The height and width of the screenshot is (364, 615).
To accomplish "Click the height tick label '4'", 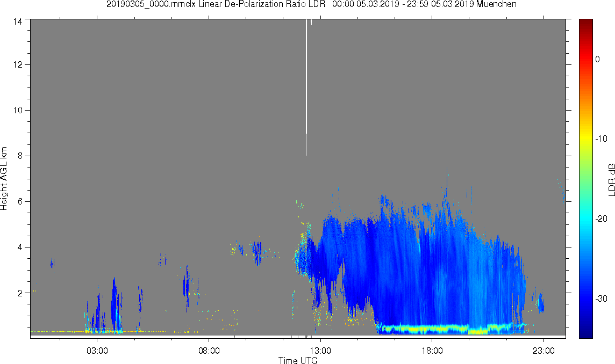I will pos(20,247).
